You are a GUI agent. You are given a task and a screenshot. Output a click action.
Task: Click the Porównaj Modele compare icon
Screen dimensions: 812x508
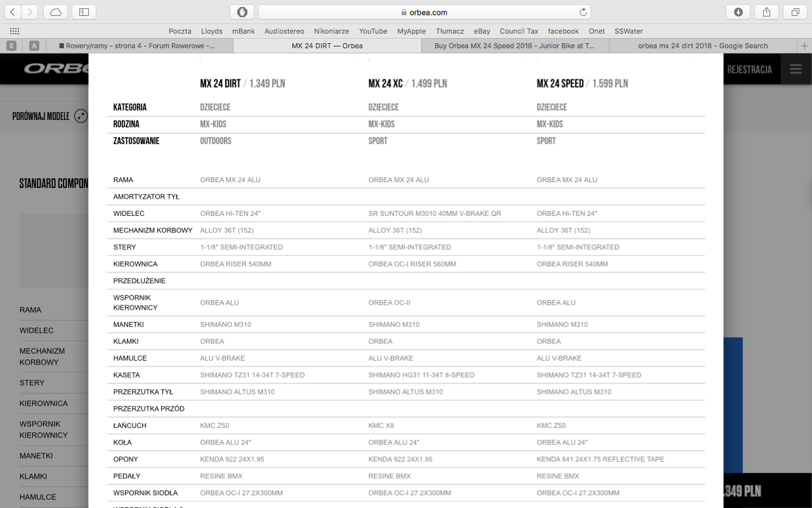pos(81,116)
